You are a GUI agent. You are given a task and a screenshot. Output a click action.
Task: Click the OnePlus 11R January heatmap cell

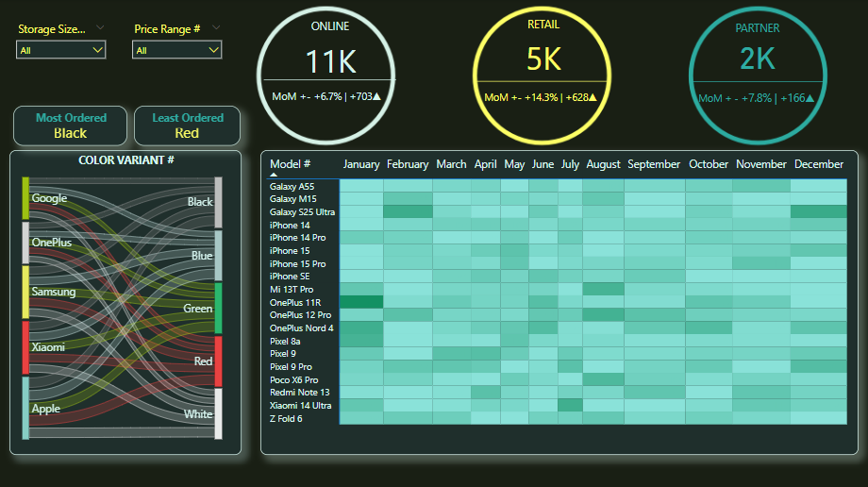[361, 302]
